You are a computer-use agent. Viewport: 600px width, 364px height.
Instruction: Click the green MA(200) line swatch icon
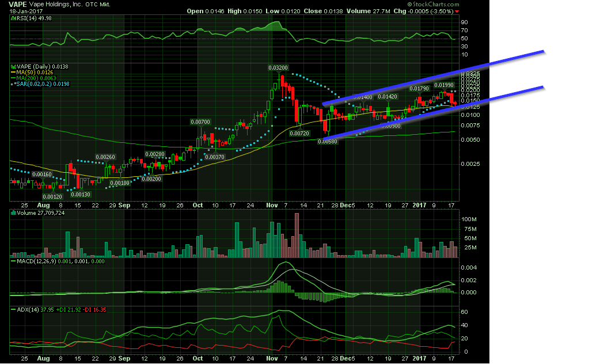tap(13, 77)
